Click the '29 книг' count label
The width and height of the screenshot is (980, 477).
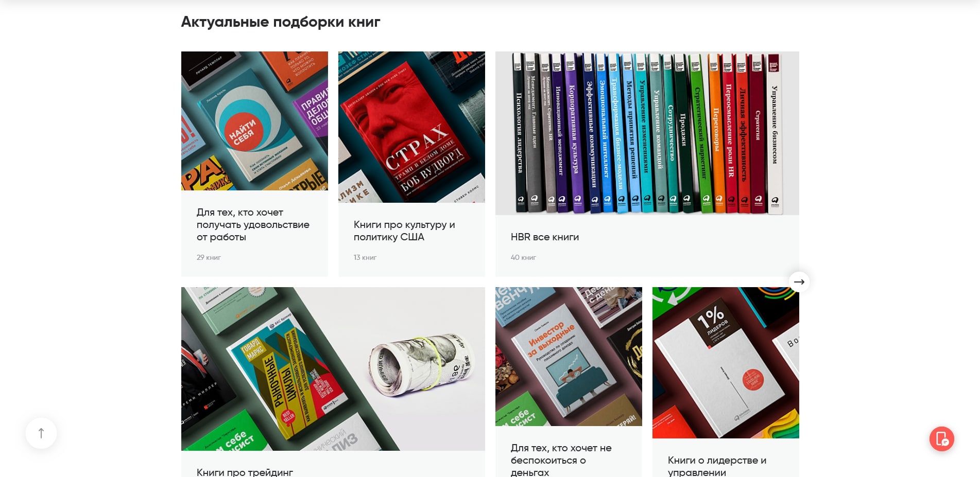(209, 257)
